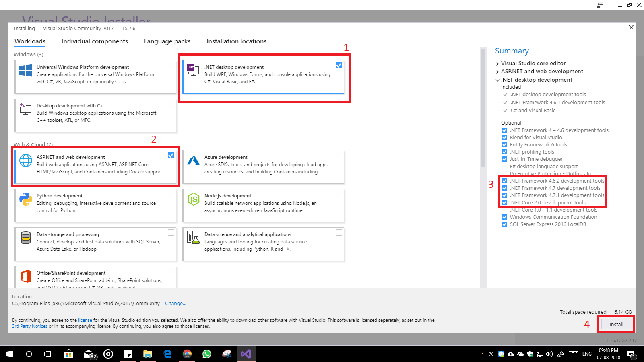Select the Python development icon
This screenshot has height=362, width=644.
[x=26, y=199]
